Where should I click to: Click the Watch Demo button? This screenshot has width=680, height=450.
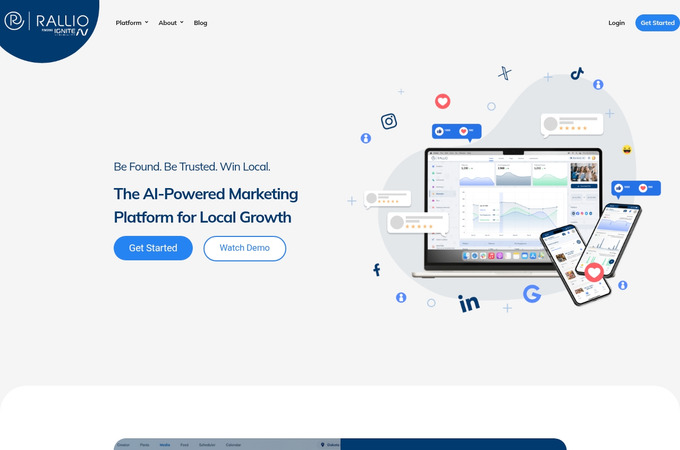(245, 248)
